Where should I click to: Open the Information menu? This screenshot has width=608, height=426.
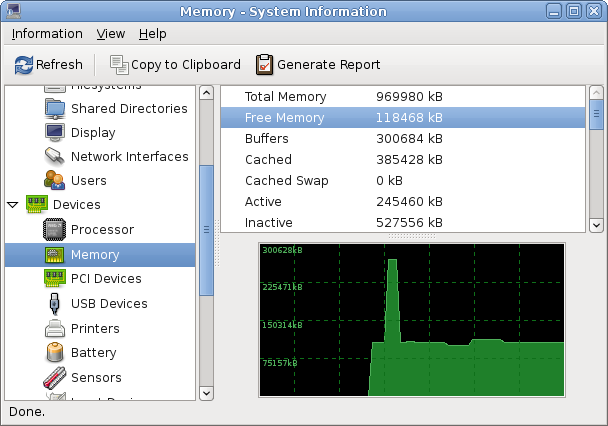pyautogui.click(x=47, y=34)
